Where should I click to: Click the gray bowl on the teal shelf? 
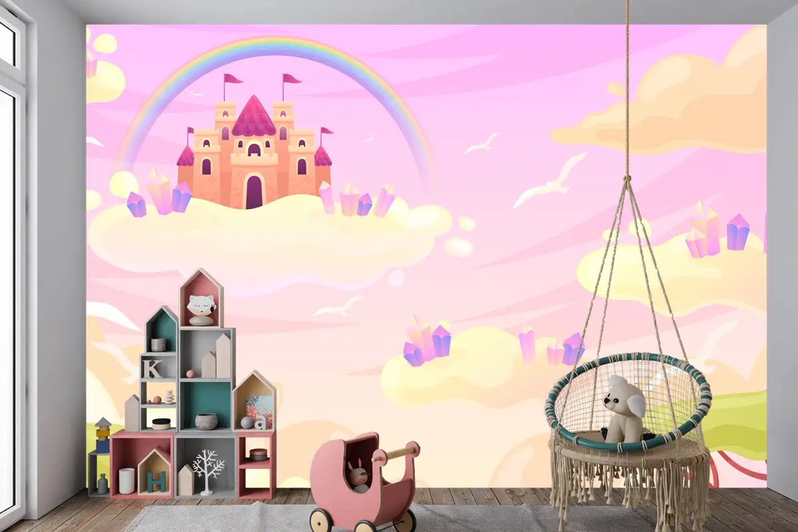[205, 421]
